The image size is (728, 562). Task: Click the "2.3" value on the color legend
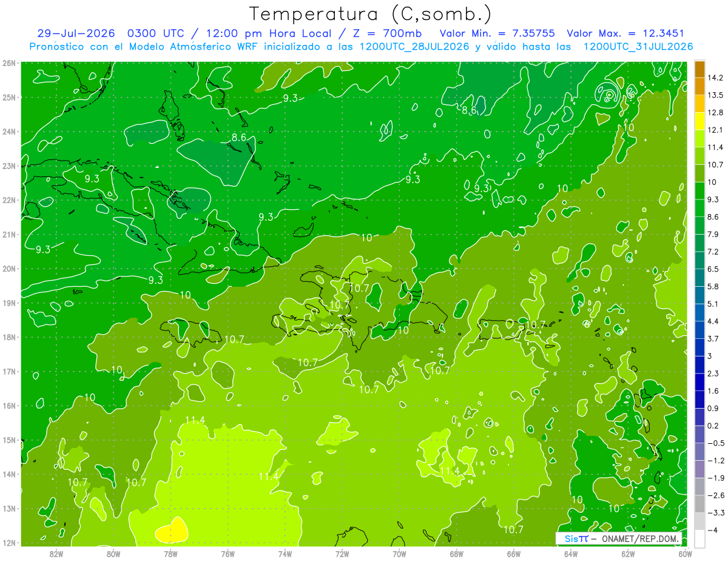[x=714, y=373]
